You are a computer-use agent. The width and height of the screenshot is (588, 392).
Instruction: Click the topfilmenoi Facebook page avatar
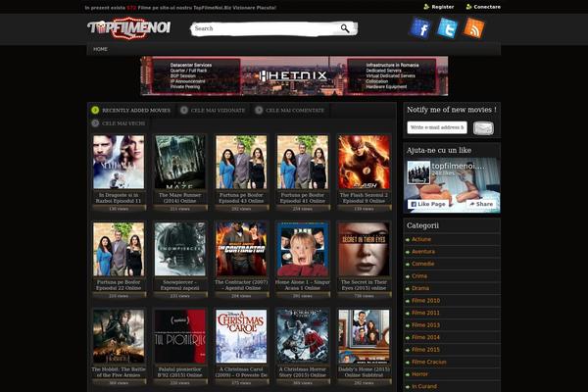pyautogui.click(x=418, y=172)
